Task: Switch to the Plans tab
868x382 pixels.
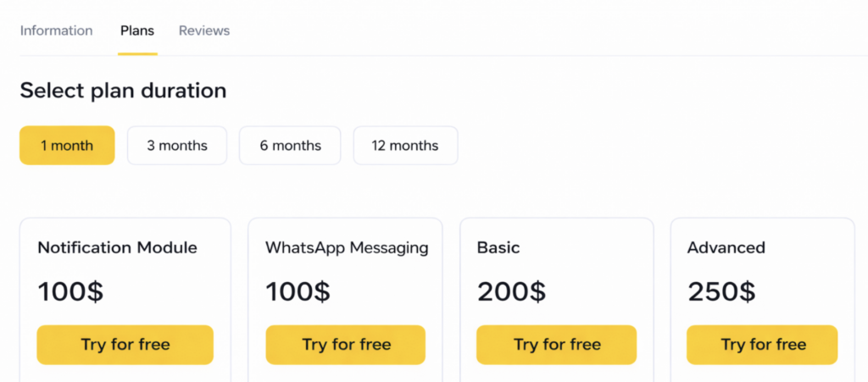Action: coord(137,30)
